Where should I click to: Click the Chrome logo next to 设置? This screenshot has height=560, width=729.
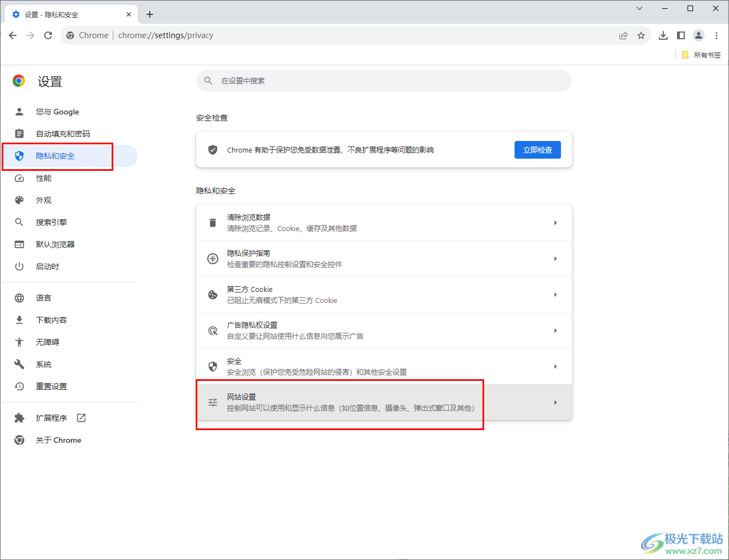tap(19, 81)
